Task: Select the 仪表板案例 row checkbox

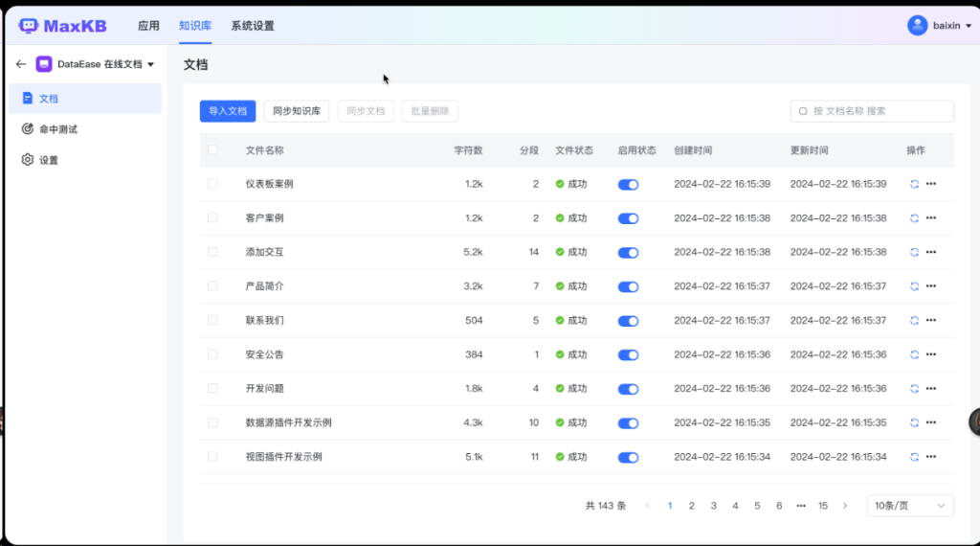Action: point(212,184)
